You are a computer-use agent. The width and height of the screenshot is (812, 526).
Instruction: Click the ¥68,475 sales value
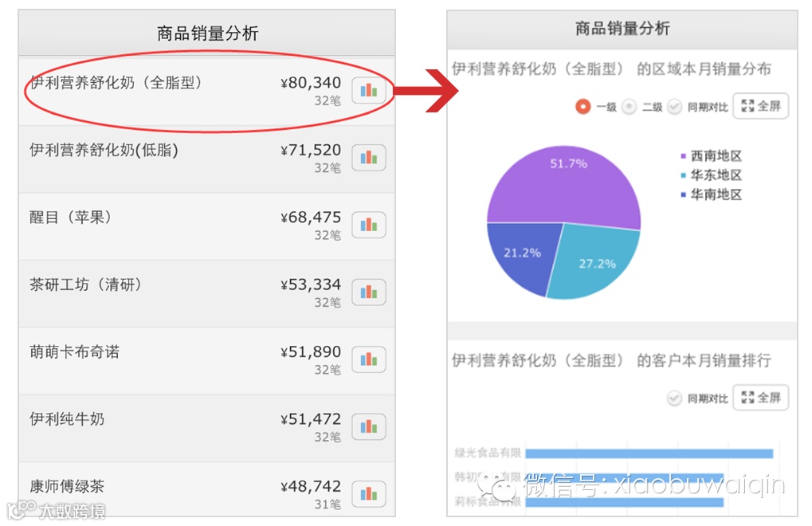point(311,217)
